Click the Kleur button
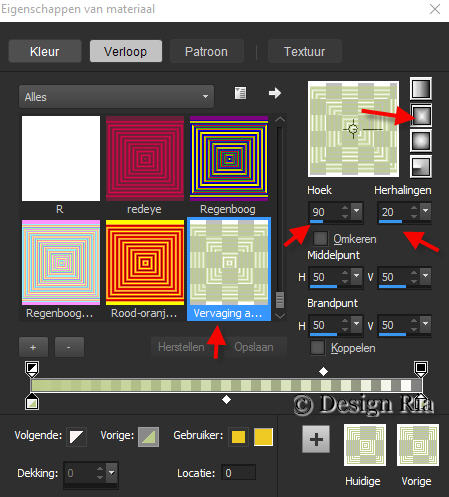 pos(45,51)
